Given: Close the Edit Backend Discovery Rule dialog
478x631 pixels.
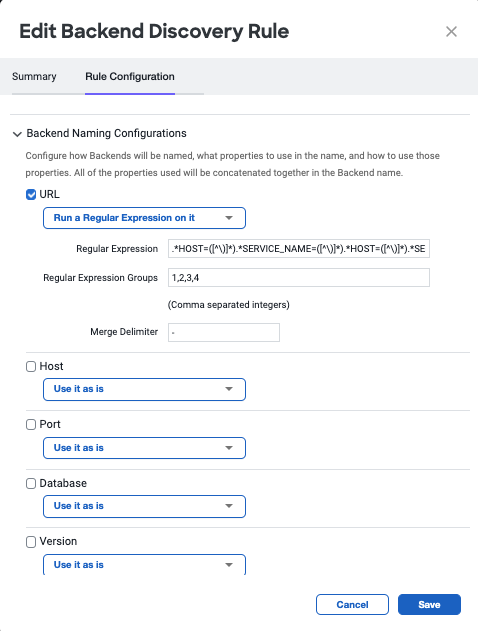Looking at the screenshot, I should [x=451, y=31].
